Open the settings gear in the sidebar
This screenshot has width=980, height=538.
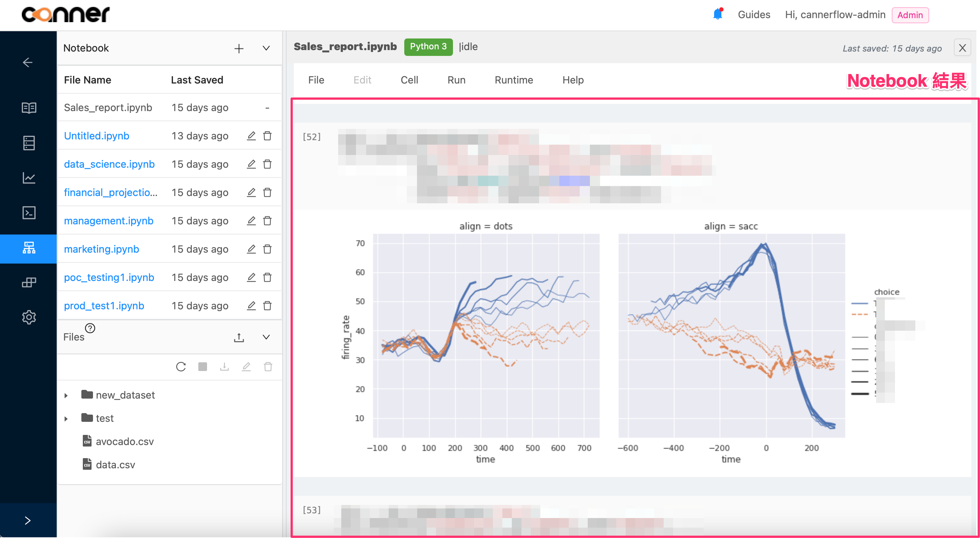click(x=29, y=317)
